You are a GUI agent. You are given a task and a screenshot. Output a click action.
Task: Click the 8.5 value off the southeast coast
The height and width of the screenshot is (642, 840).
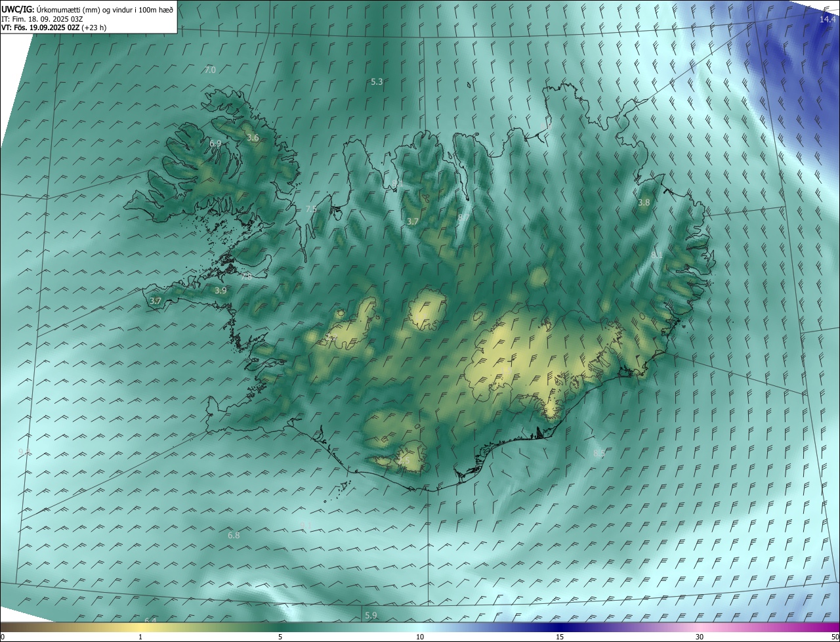pos(598,453)
